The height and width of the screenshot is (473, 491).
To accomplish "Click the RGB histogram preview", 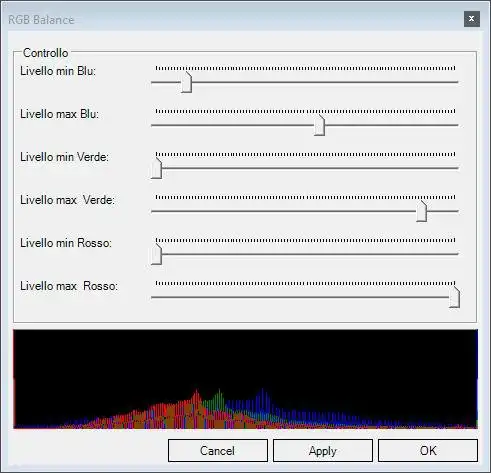I will click(245, 379).
